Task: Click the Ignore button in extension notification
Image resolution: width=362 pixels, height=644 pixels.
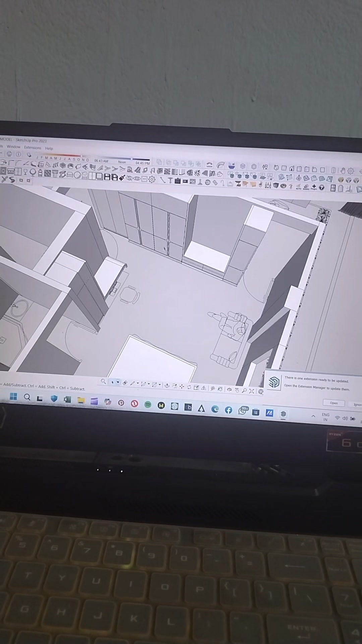Action: click(357, 405)
